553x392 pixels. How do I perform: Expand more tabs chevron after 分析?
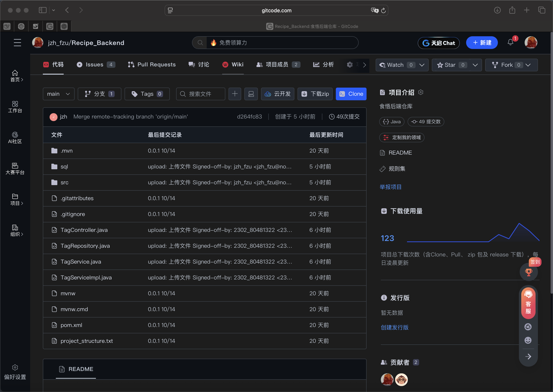[x=364, y=65]
